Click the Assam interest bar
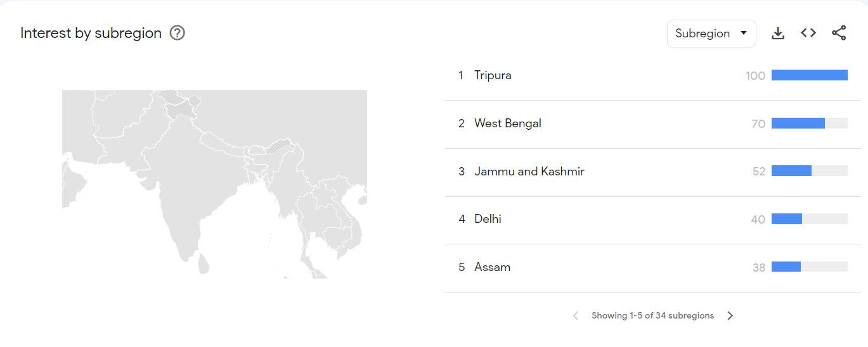This screenshot has height=347, width=868. [x=786, y=267]
